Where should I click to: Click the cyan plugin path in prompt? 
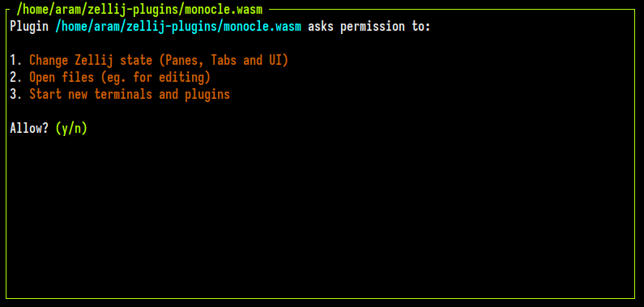pyautogui.click(x=178, y=27)
